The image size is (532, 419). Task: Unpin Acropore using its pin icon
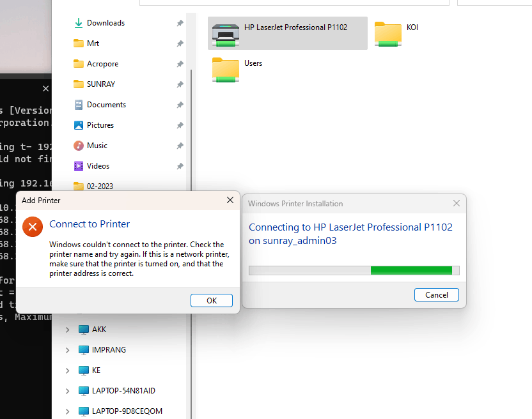click(180, 64)
